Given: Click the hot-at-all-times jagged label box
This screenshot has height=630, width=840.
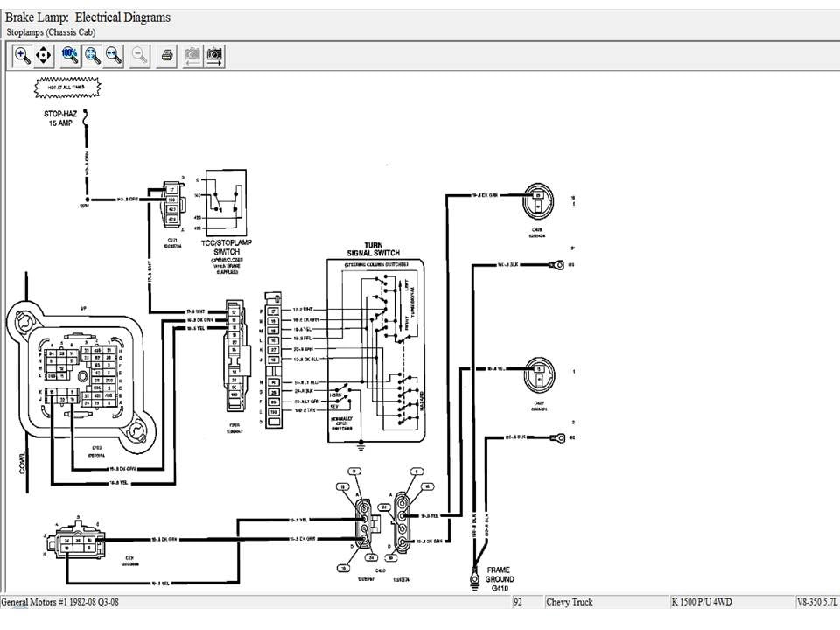Looking at the screenshot, I should [67, 87].
